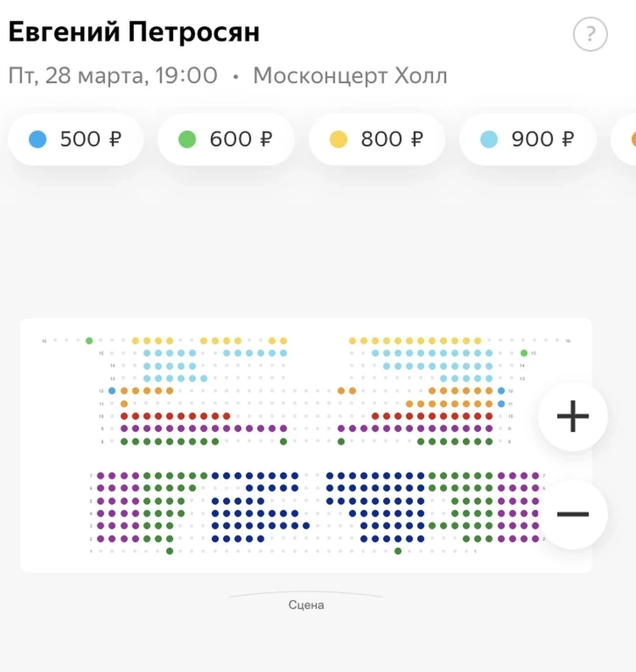
Task: Pick the light green seat in row 15
Action: [524, 353]
